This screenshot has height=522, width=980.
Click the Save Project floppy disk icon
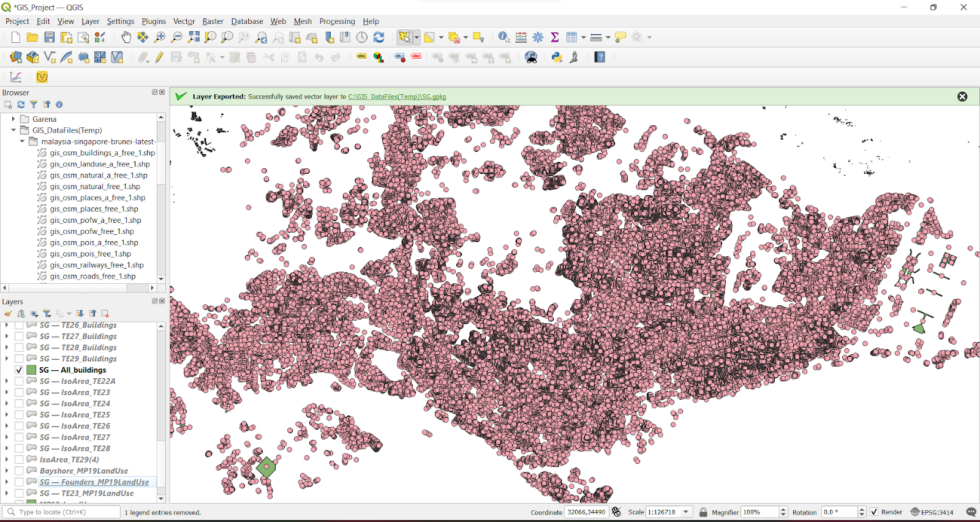click(x=50, y=37)
